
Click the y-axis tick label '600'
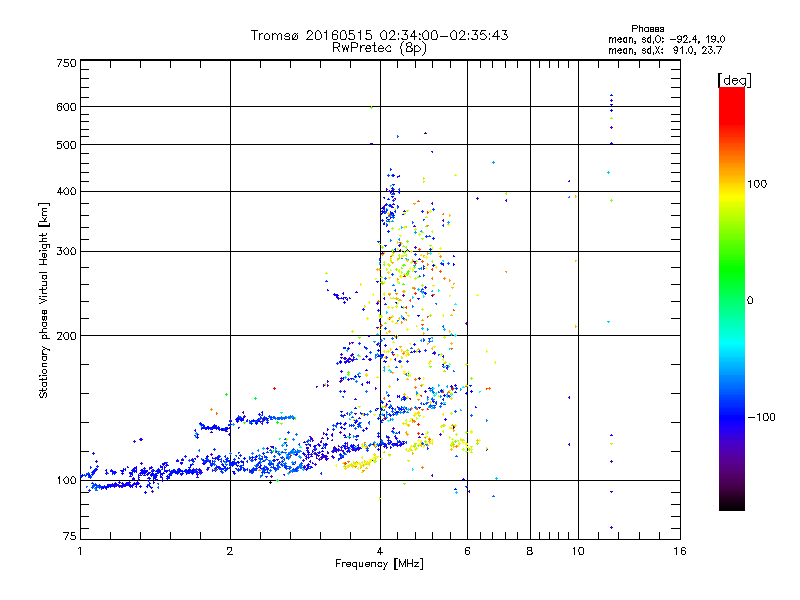coord(66,107)
